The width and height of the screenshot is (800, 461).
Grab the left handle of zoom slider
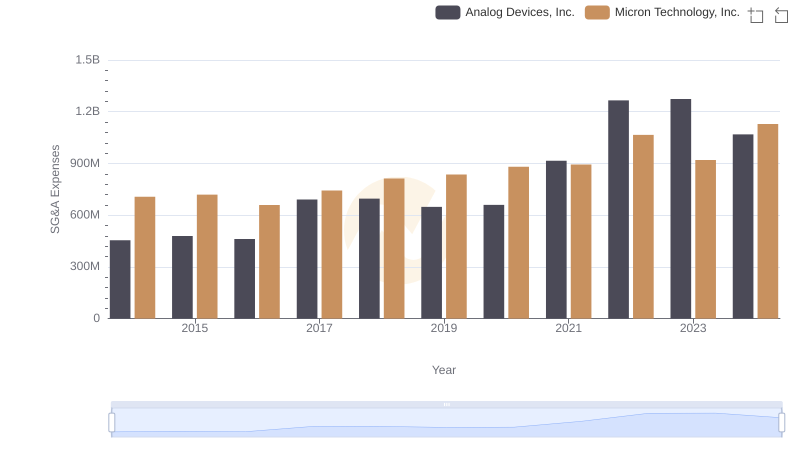(112, 422)
